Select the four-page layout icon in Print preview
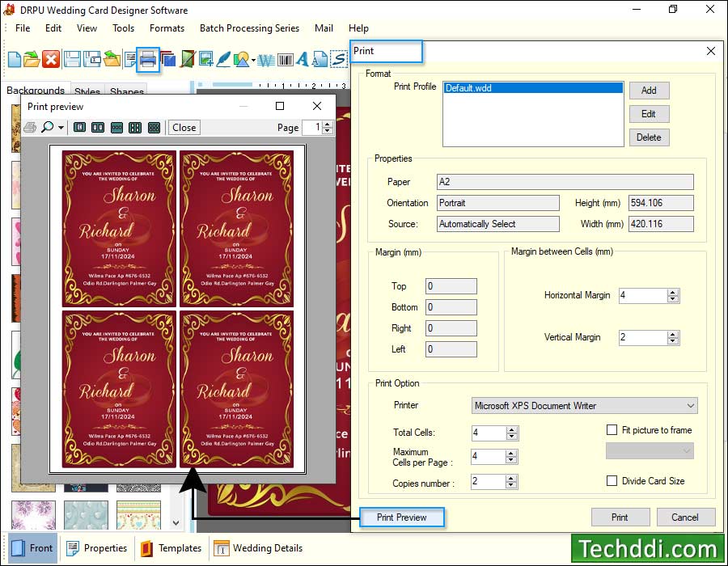Image resolution: width=728 pixels, height=566 pixels. (135, 127)
